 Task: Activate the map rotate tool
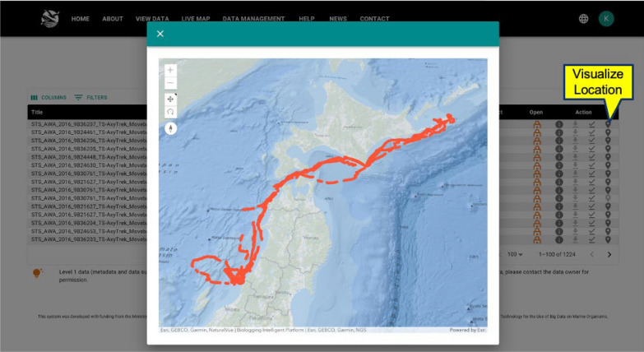(x=170, y=112)
